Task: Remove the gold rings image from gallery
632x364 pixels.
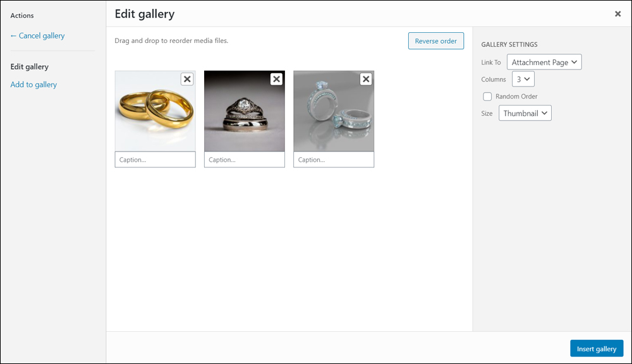Action: click(187, 79)
